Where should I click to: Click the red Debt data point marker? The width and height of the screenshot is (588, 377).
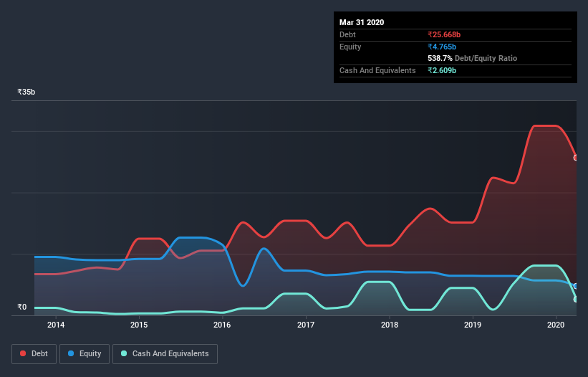coord(576,158)
